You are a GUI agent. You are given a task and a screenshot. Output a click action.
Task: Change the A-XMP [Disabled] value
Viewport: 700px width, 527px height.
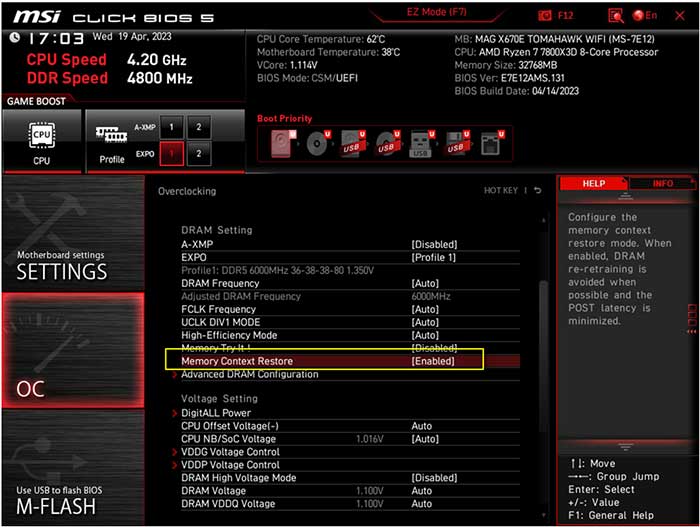[434, 245]
